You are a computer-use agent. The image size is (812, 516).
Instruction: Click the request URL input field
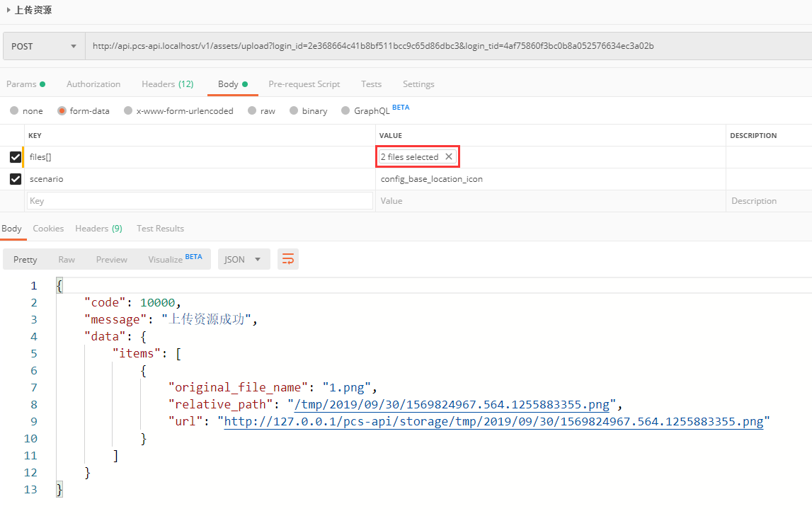pos(446,46)
